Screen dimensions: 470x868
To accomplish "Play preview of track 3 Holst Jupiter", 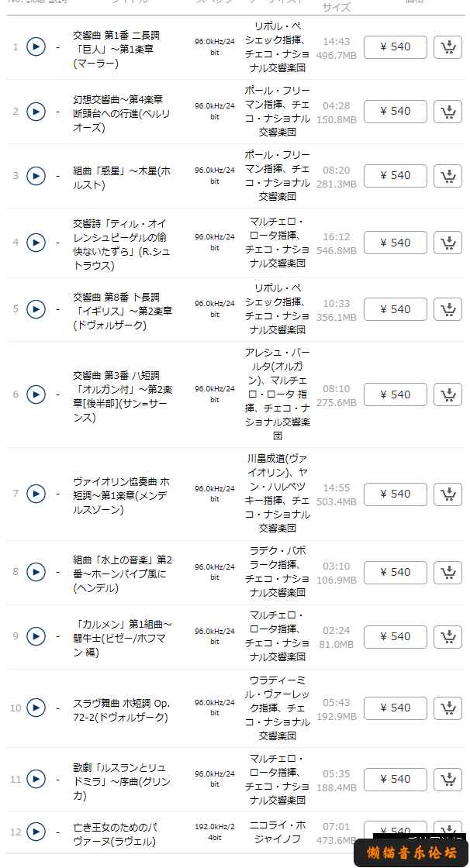I will 36,175.
